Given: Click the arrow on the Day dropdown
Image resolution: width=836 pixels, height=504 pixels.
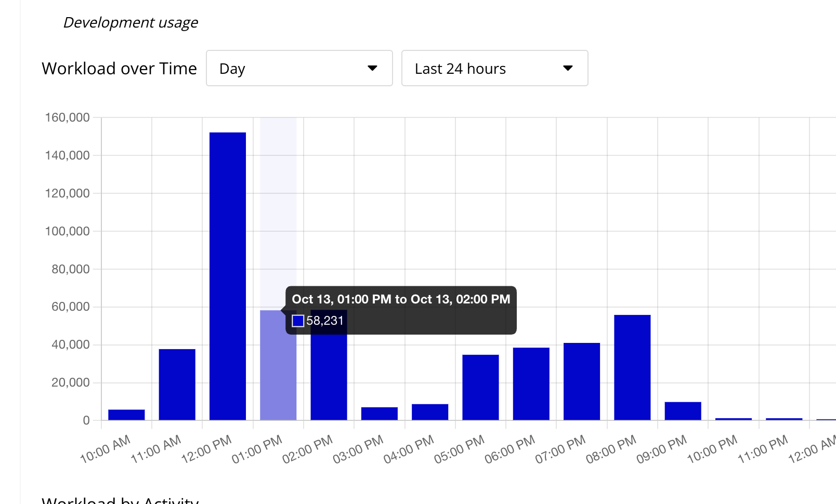Looking at the screenshot, I should click(x=372, y=68).
